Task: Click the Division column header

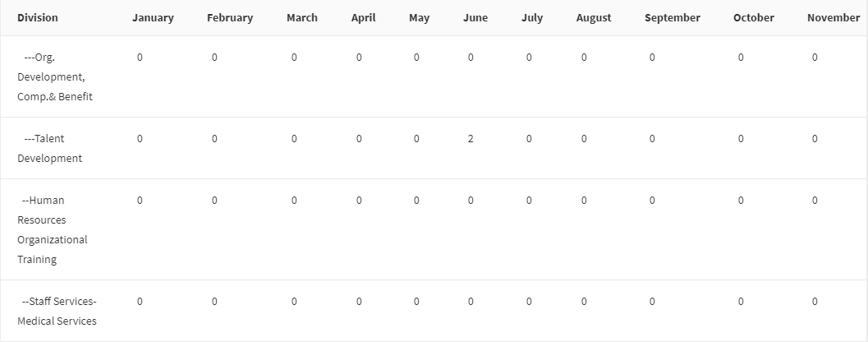Action: (x=38, y=18)
